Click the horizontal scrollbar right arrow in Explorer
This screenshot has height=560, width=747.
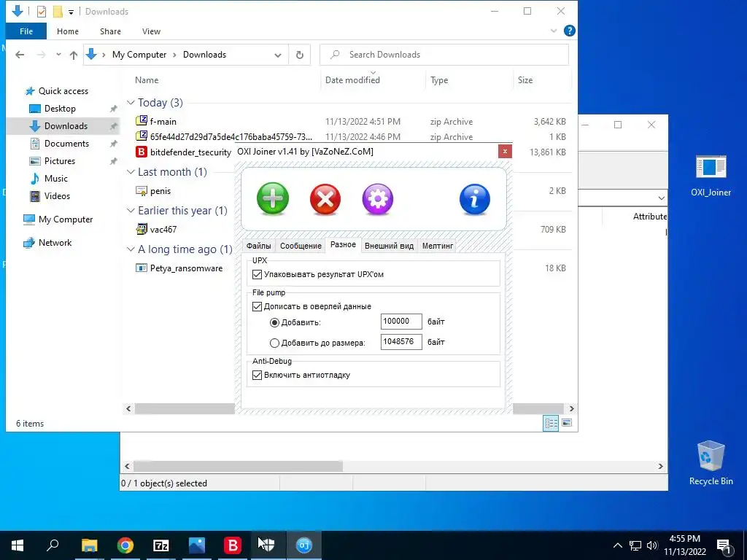572,408
